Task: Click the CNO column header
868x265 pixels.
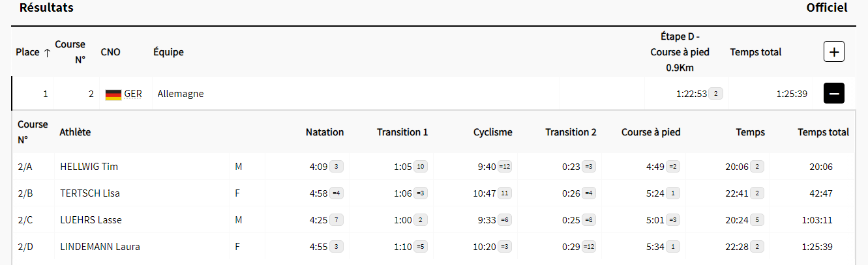Action: coord(110,52)
